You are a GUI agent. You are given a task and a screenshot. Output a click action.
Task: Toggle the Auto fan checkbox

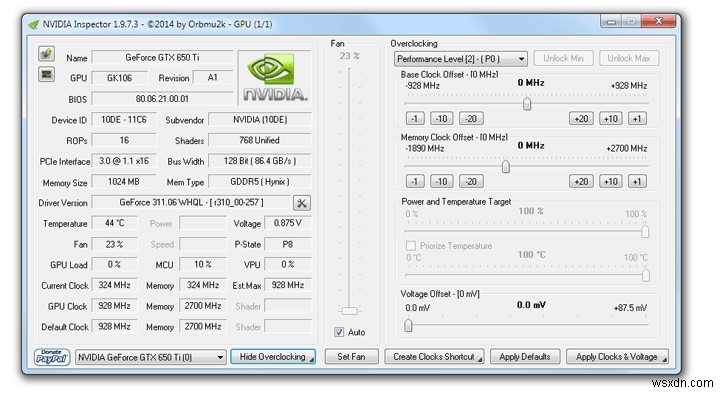click(x=339, y=332)
